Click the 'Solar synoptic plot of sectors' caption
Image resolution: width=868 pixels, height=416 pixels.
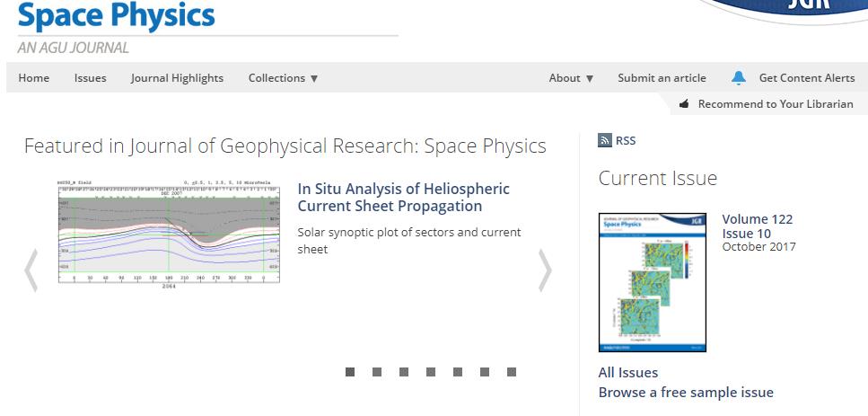pyautogui.click(x=409, y=241)
